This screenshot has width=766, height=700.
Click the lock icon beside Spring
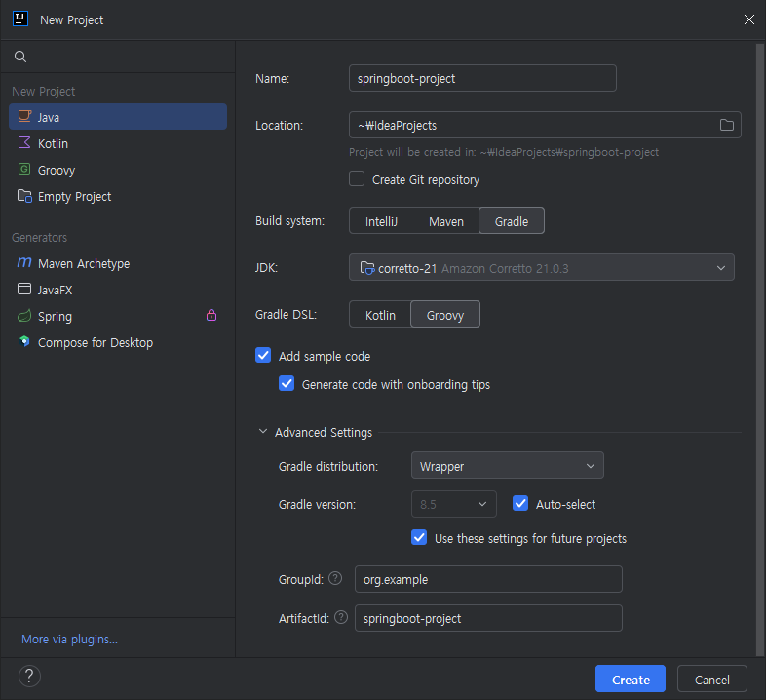211,315
